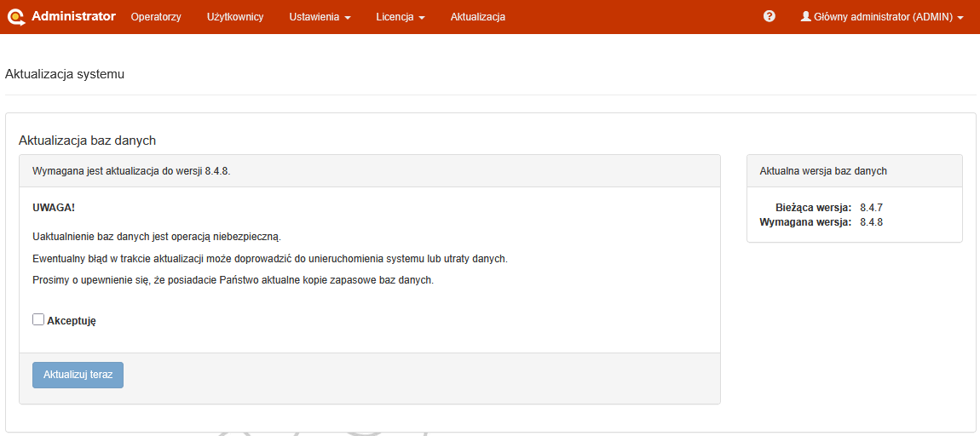
Task: Click the Administrator brand title link
Action: point(73,16)
